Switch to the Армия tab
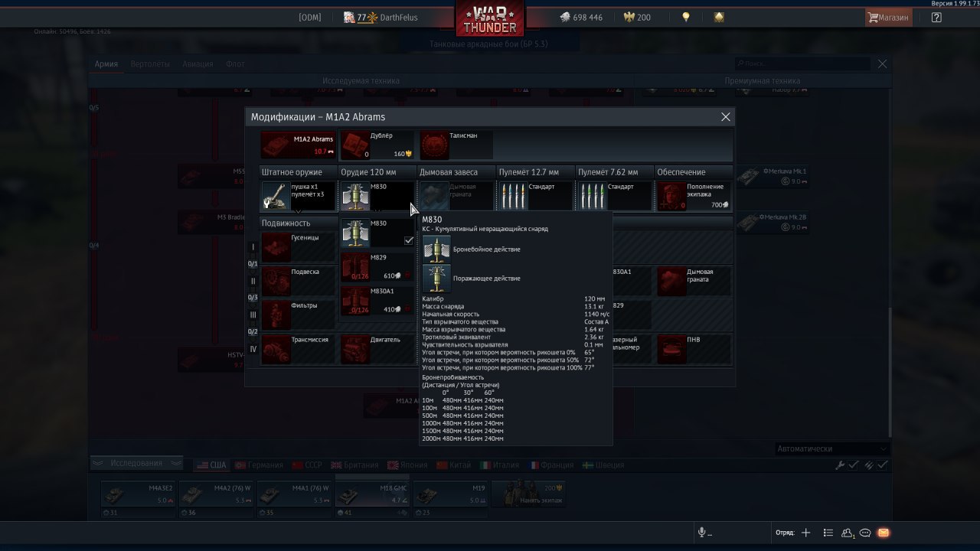Screen dimensions: 980x551 coord(106,64)
